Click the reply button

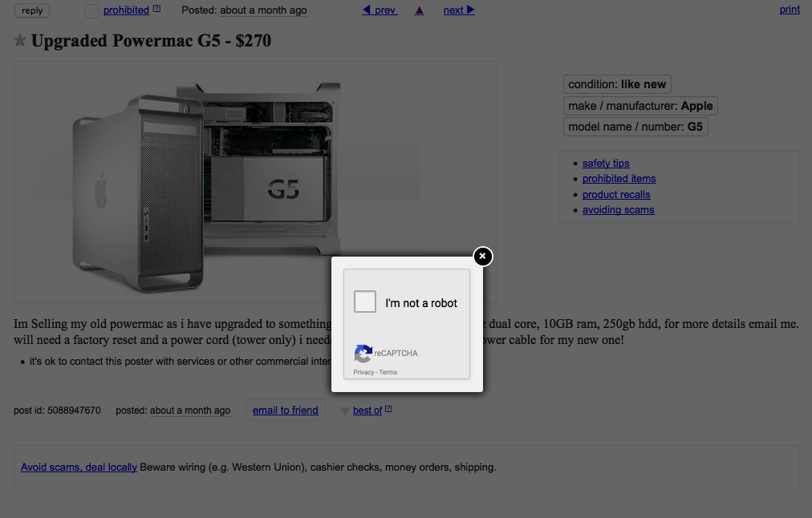point(32,10)
